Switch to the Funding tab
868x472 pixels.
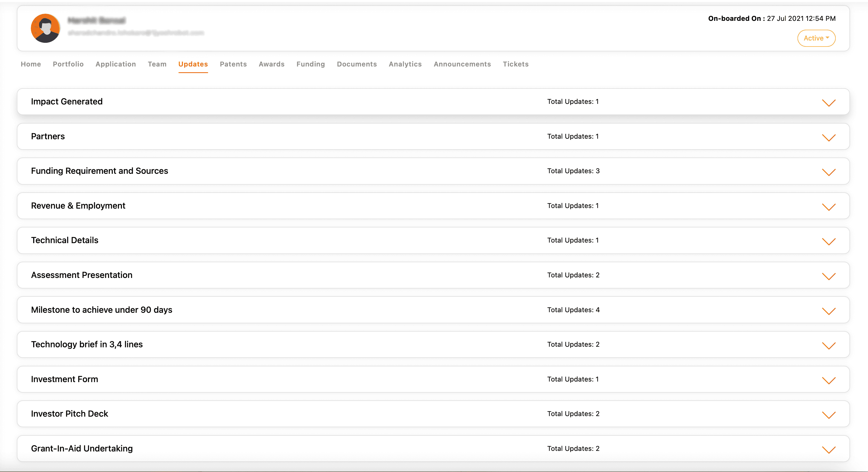click(310, 64)
